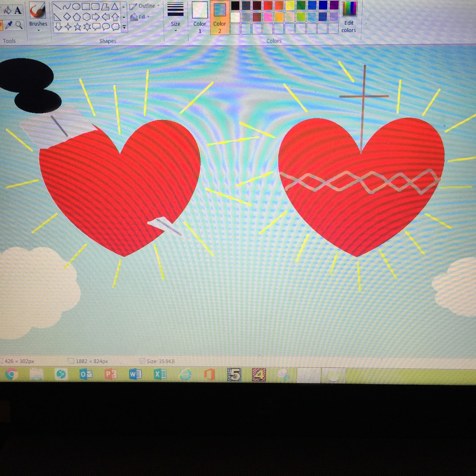Select the Right arrow shape
The image size is (476, 476).
(x=96, y=17)
